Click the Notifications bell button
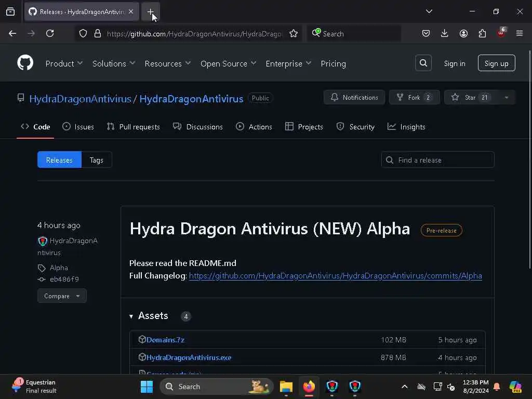532x399 pixels. pos(354,97)
